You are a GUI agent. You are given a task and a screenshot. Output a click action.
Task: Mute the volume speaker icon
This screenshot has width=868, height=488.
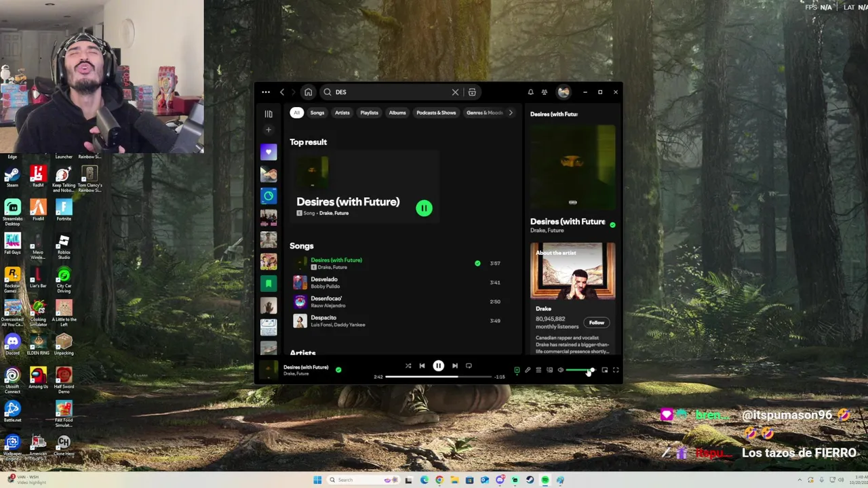(x=560, y=370)
